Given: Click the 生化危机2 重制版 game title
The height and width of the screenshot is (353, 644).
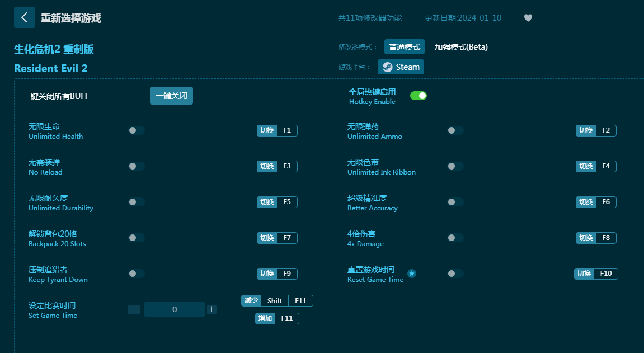Looking at the screenshot, I should 54,49.
